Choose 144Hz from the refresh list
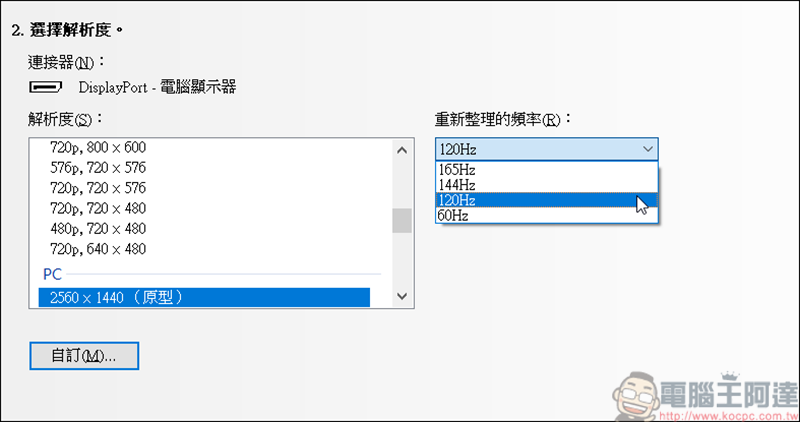 [x=547, y=185]
